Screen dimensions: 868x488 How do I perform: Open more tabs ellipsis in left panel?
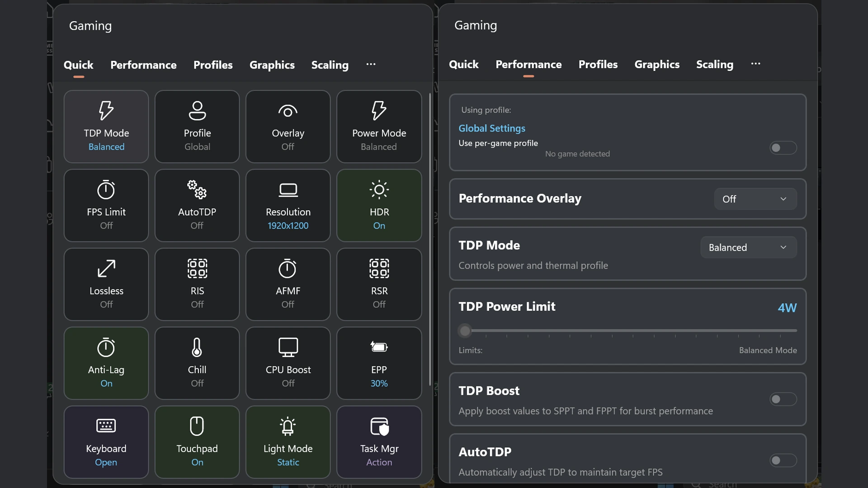[x=371, y=64]
